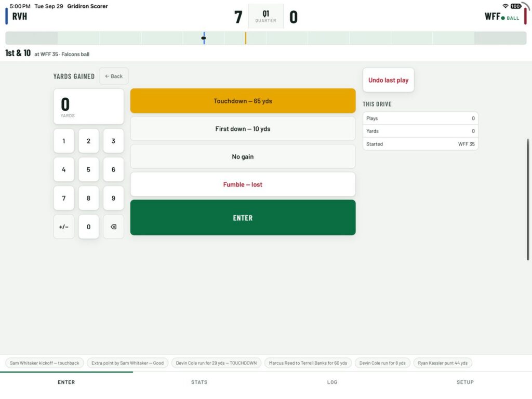Click Undo last play
Image resolution: width=532 pixels, height=399 pixels.
point(389,80)
